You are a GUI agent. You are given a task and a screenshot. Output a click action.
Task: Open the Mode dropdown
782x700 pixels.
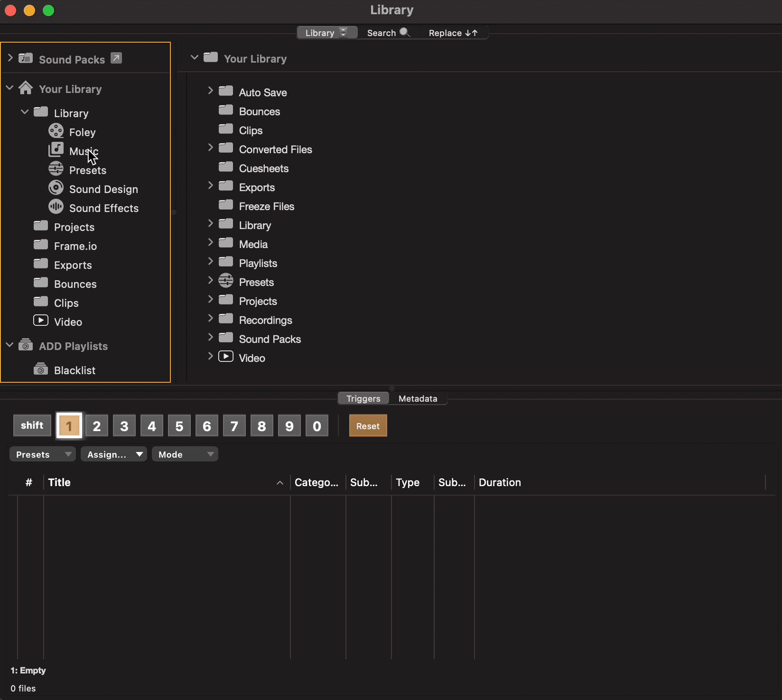pyautogui.click(x=185, y=454)
